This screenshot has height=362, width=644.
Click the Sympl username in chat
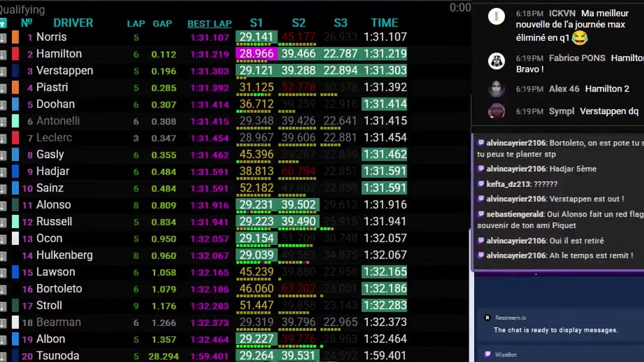(561, 111)
